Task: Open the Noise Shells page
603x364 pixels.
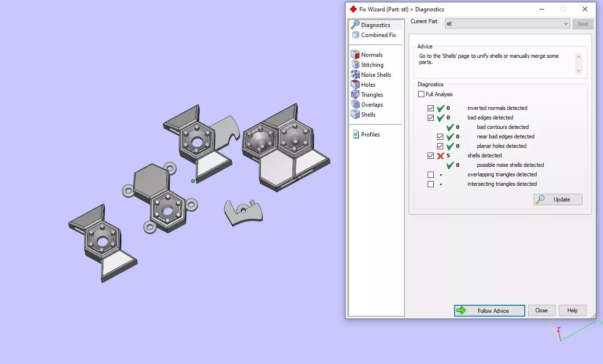Action: [376, 75]
